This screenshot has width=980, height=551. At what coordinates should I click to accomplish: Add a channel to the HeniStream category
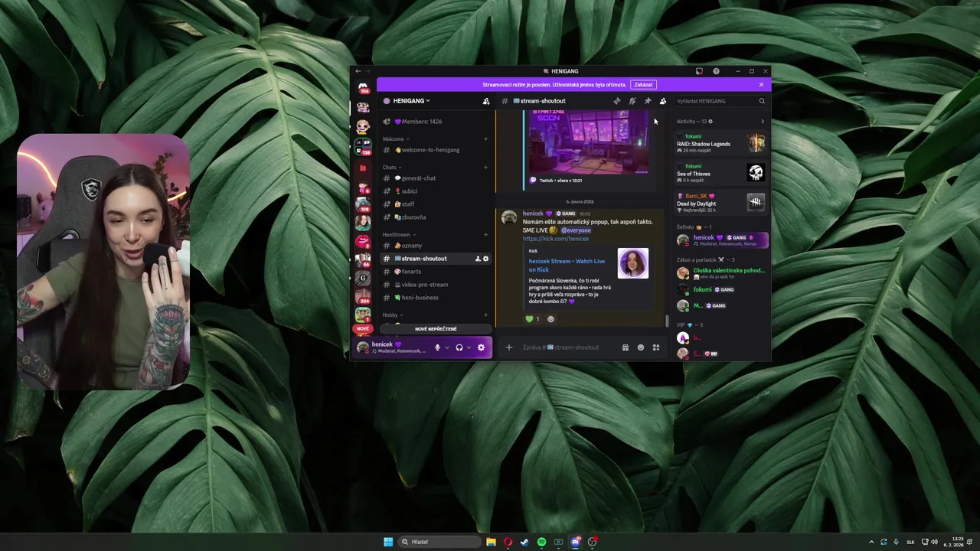485,235
